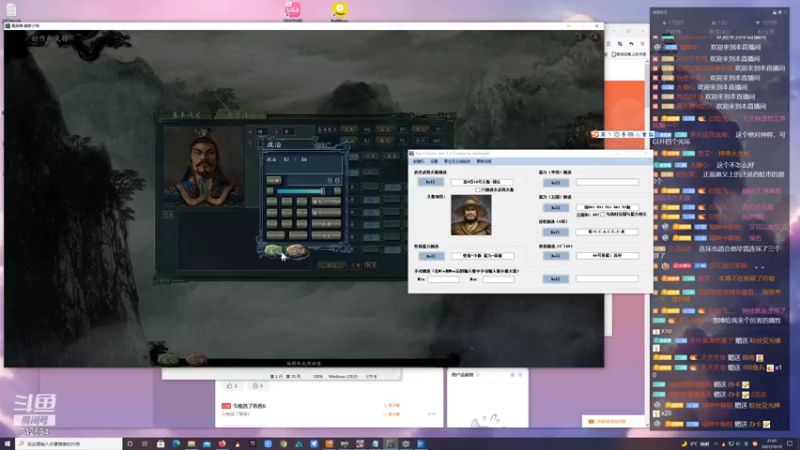800x450 pixels.
Task: Click the orange notification banner near the bottom right
Action: click(614, 421)
